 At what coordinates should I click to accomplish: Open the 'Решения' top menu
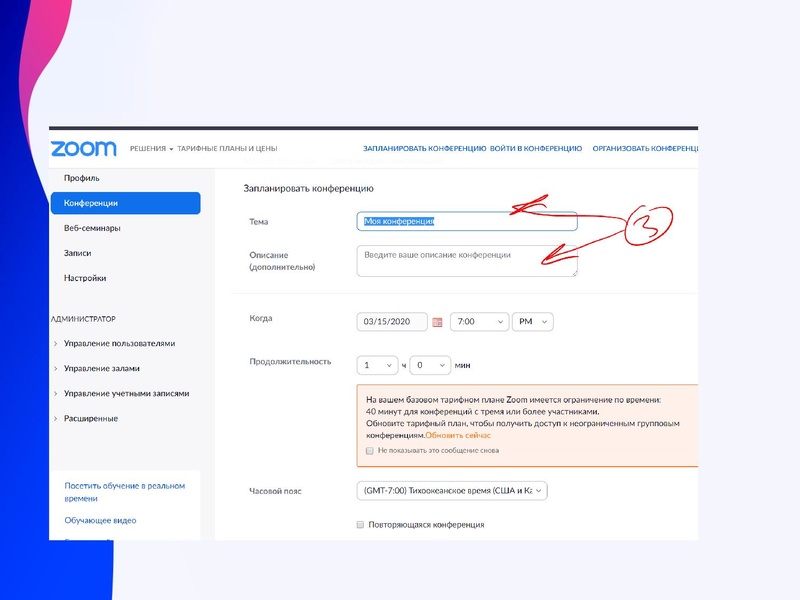(x=151, y=149)
